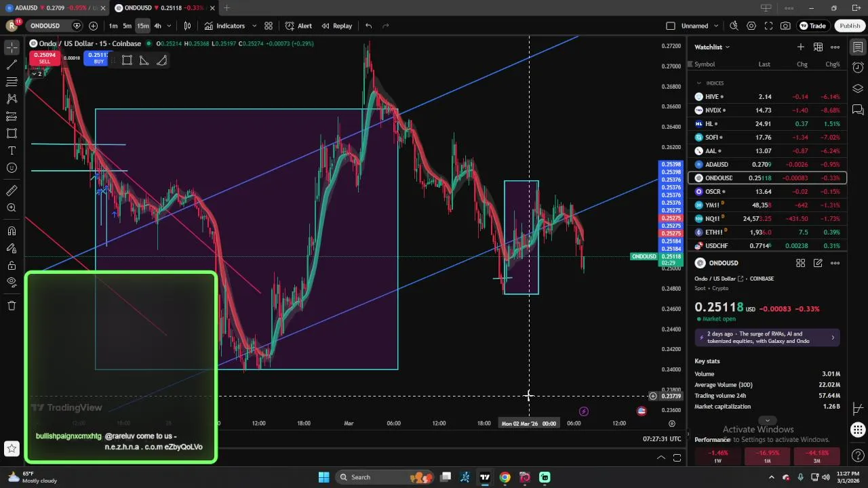Toggle hide all drawings eye icon
Screen dimensions: 868x488
coord(12,282)
